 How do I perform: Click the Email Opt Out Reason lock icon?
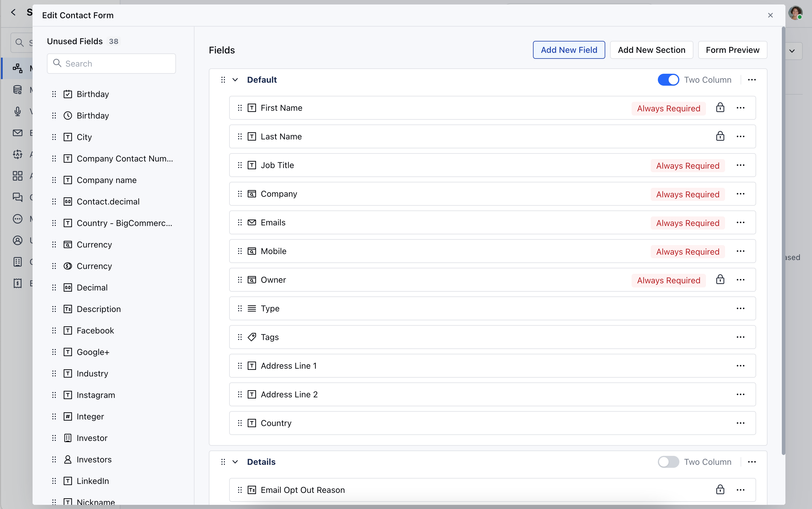click(720, 490)
